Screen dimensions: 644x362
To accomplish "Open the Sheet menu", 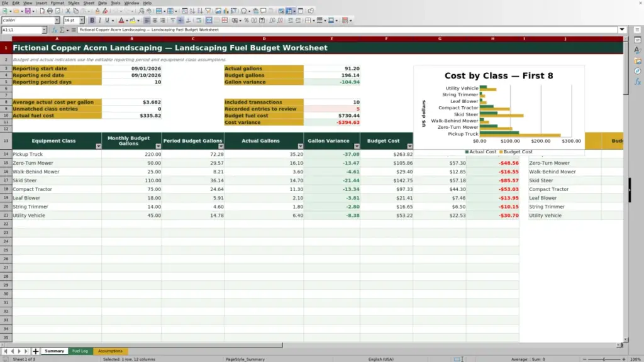I will (89, 3).
